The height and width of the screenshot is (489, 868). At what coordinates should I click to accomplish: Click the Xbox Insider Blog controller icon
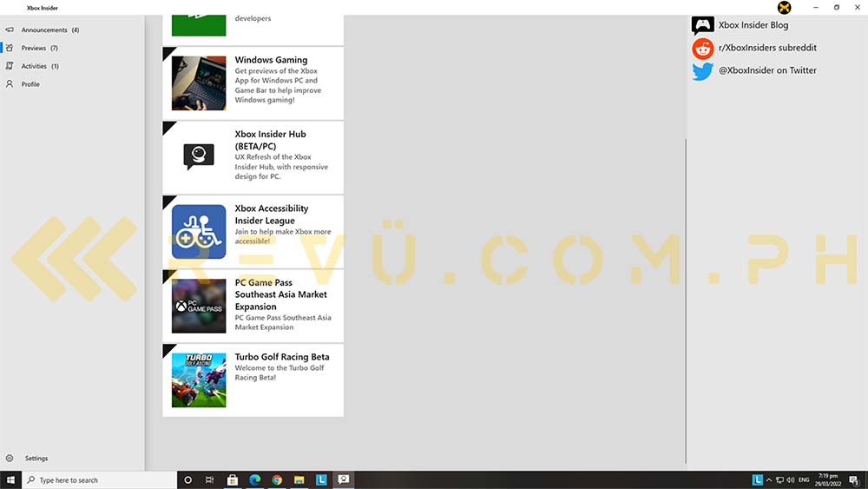pyautogui.click(x=702, y=25)
